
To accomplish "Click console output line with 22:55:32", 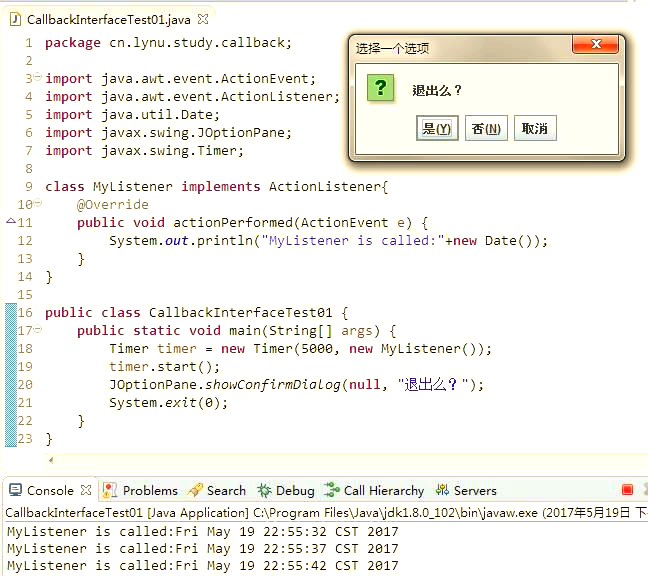I will [202, 531].
